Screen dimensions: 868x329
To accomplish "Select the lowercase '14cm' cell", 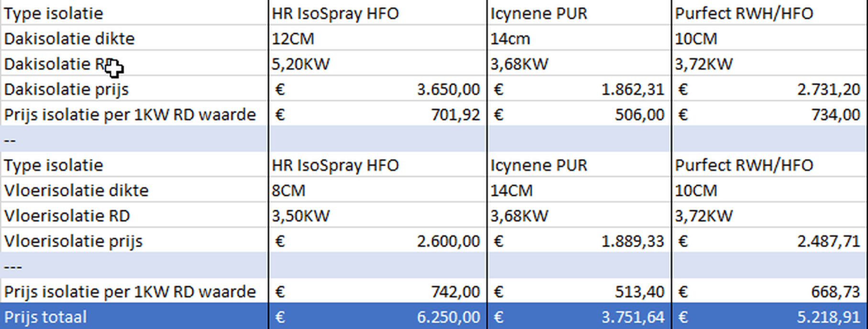I will 579,38.
